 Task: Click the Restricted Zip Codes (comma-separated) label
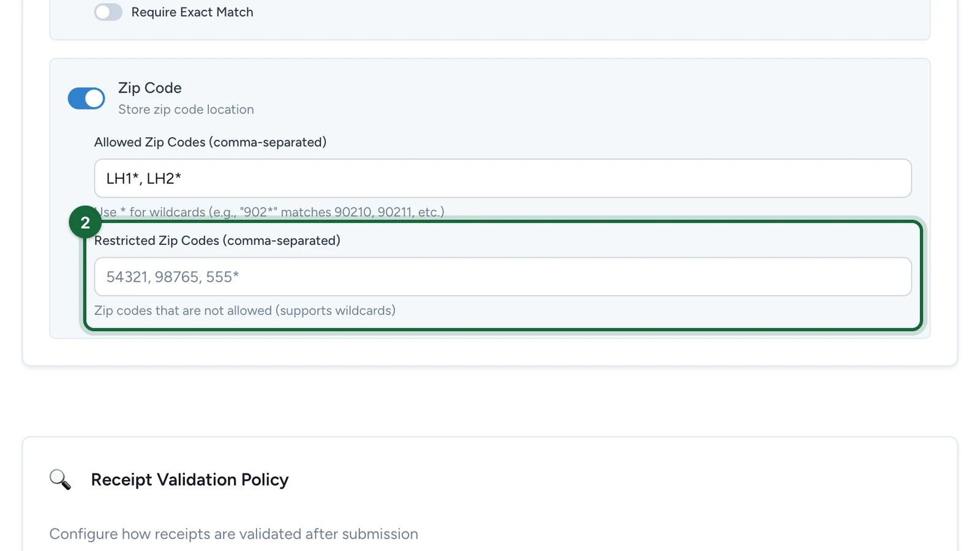[x=217, y=241]
